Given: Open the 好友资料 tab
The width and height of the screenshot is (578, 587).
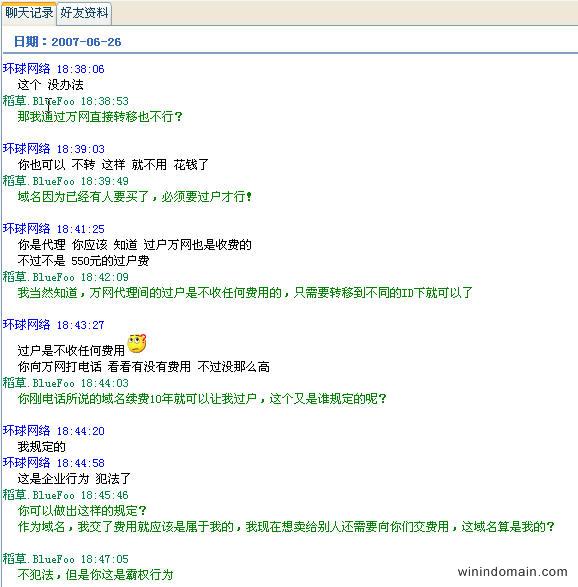Looking at the screenshot, I should (84, 13).
